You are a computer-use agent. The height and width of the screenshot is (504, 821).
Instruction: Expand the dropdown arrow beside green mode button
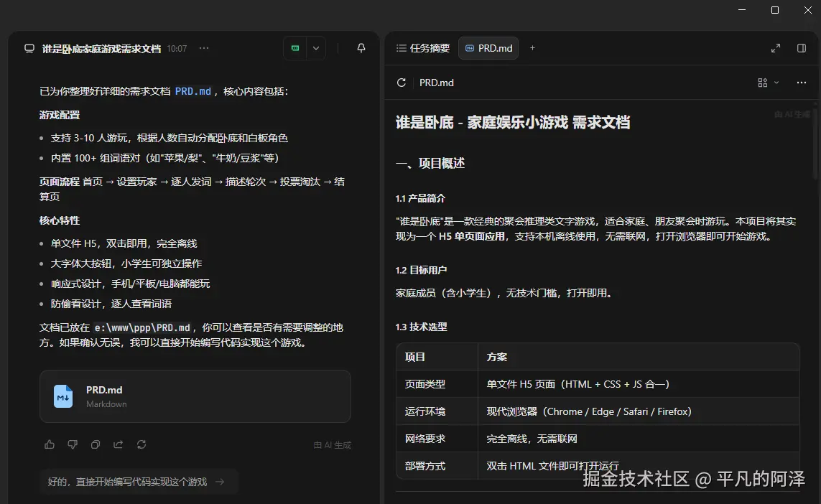pyautogui.click(x=316, y=48)
